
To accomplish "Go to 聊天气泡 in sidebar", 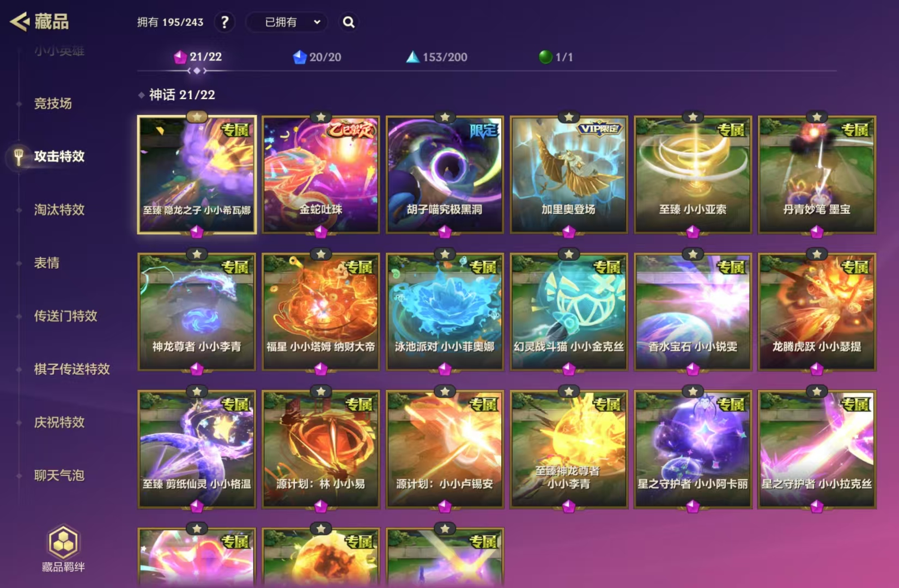I will click(59, 475).
